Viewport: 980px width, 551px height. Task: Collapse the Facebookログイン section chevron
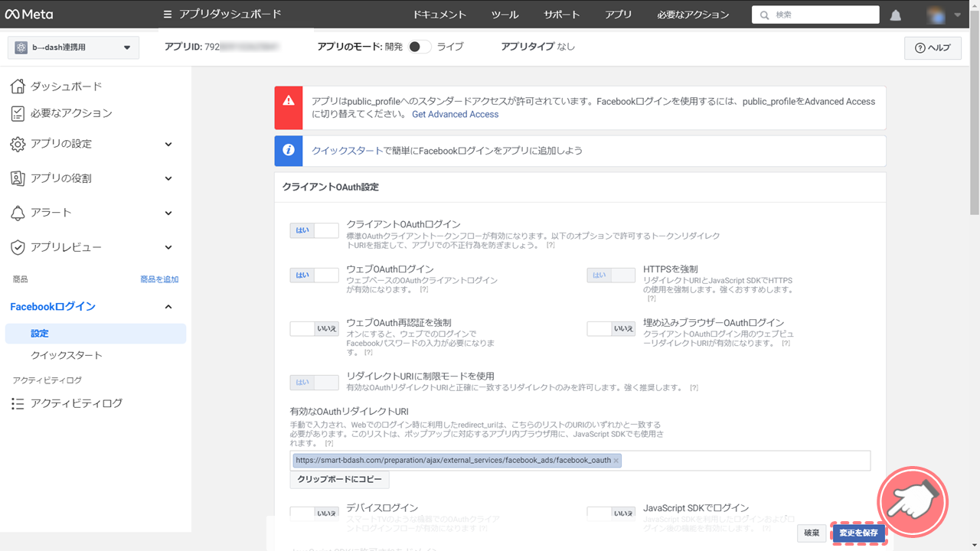pos(168,307)
